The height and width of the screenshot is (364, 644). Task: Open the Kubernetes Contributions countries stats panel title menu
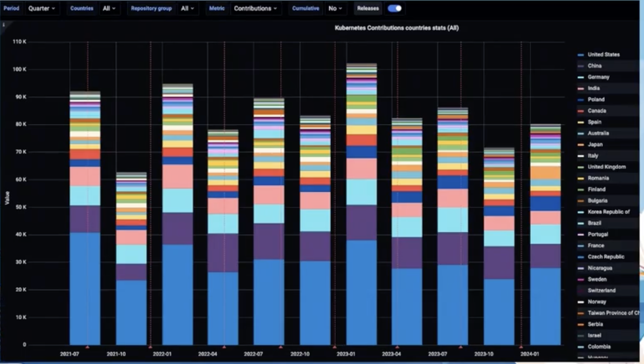click(397, 28)
